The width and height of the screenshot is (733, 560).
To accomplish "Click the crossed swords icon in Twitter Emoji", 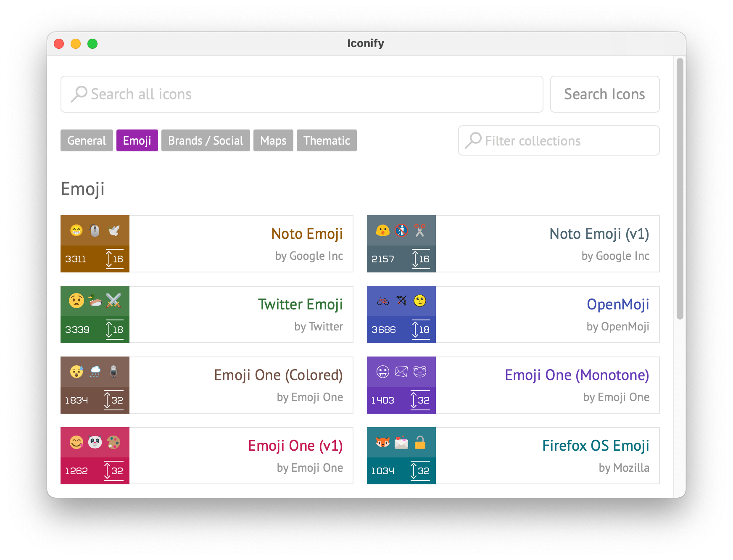I will 113,301.
